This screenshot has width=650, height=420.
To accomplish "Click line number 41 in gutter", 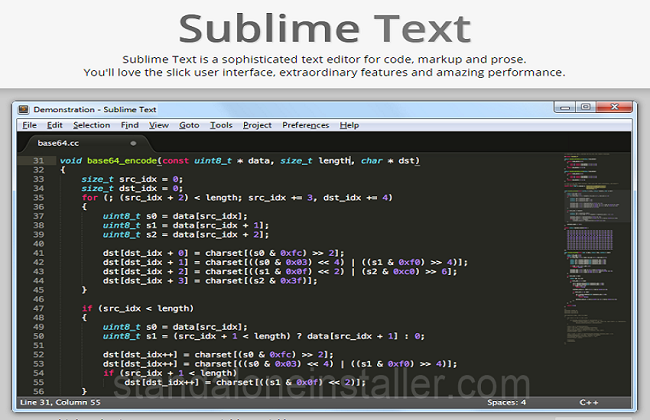I will (39, 253).
